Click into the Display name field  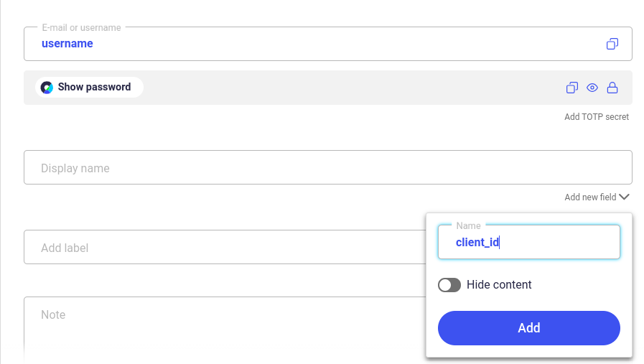328,167
